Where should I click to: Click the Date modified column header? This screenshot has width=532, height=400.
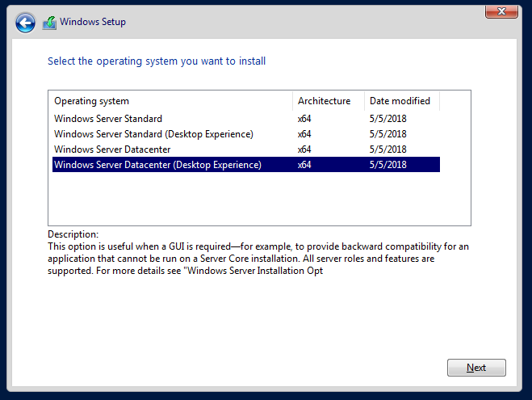[402, 101]
